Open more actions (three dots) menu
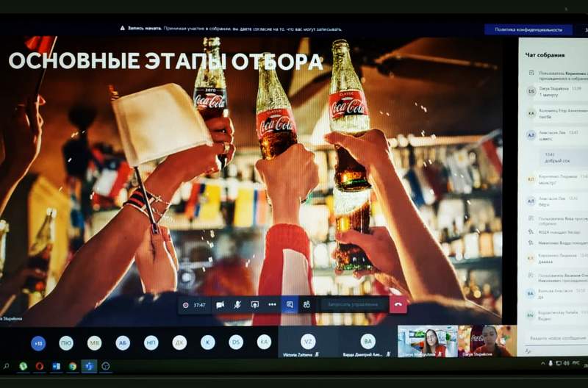 coord(272,305)
